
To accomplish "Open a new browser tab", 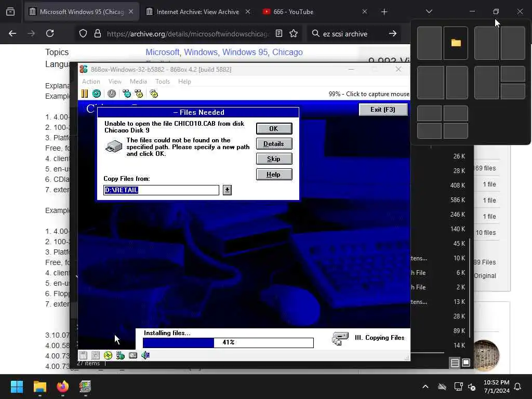I will 384,12.
